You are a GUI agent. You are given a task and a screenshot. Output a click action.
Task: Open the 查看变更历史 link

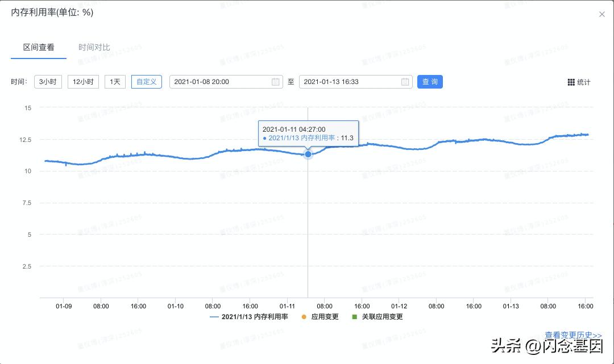click(573, 336)
